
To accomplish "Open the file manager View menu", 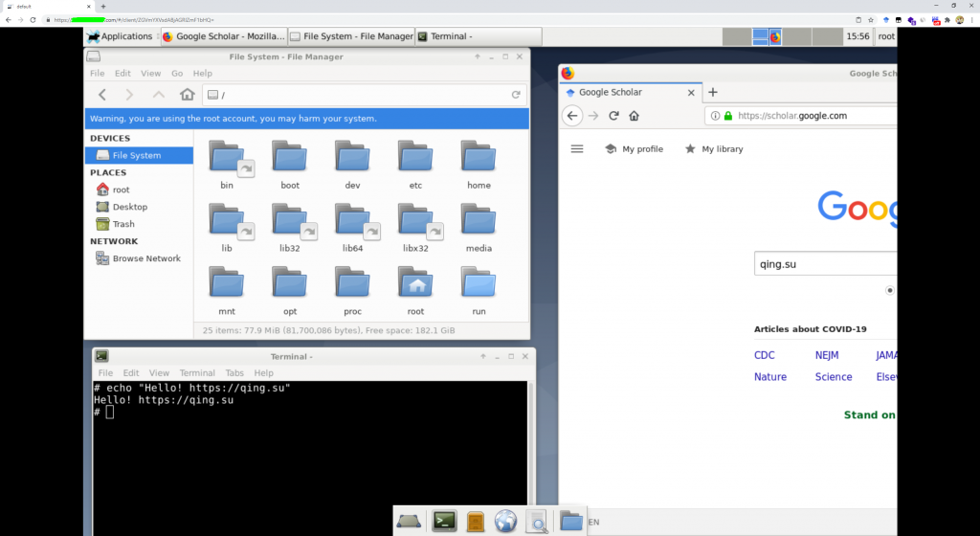I will pos(151,73).
